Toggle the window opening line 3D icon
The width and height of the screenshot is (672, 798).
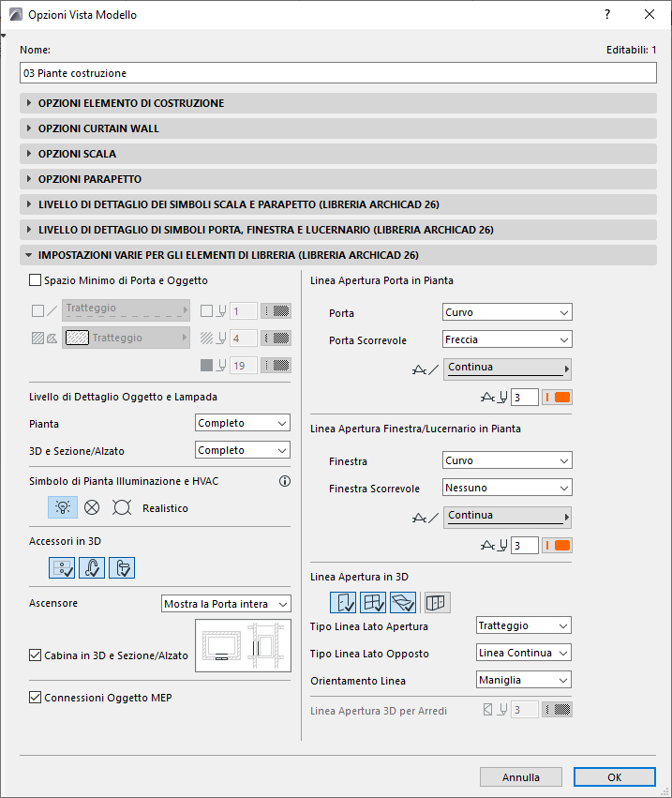(373, 603)
